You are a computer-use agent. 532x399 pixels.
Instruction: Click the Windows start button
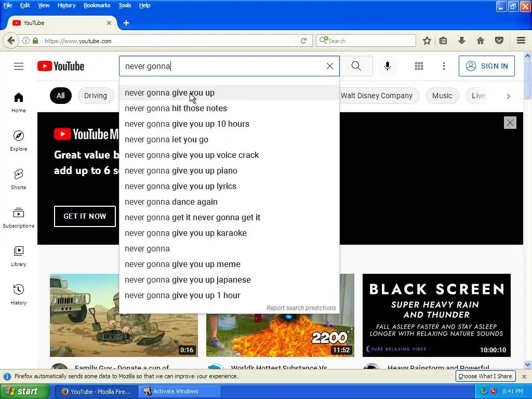25,391
